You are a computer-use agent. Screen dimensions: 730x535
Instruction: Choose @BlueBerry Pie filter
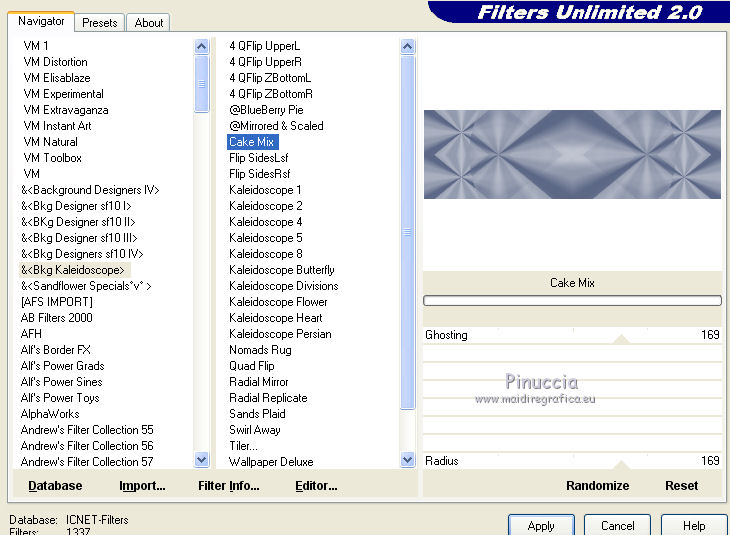click(266, 110)
